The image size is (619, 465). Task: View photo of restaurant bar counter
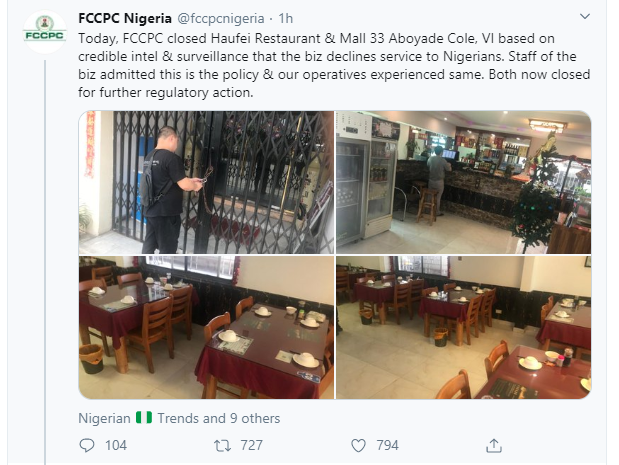point(462,181)
